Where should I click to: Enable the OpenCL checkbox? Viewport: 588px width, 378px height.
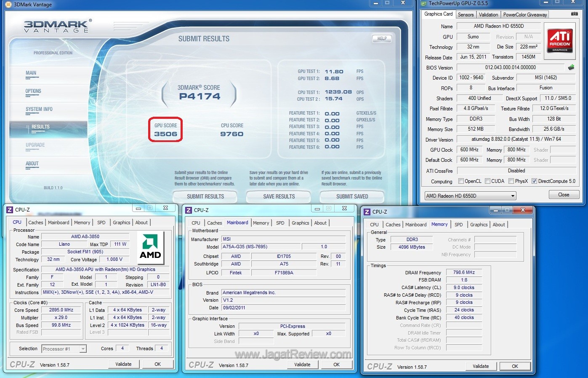click(461, 181)
